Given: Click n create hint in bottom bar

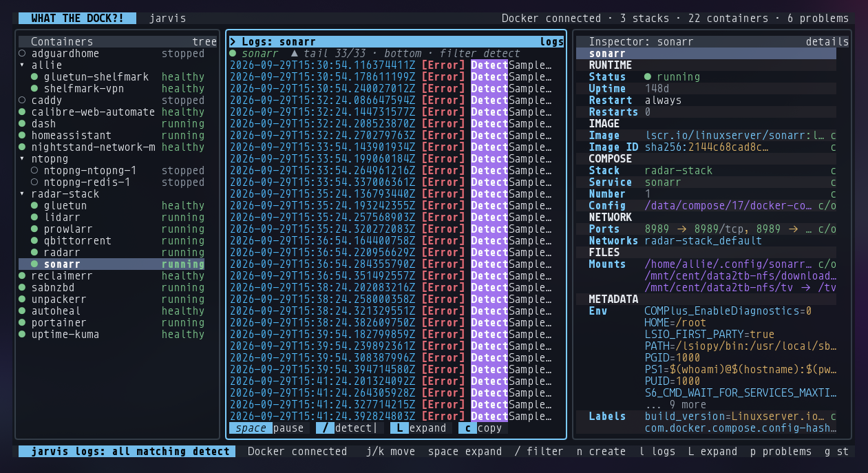Looking at the screenshot, I should click(601, 452).
